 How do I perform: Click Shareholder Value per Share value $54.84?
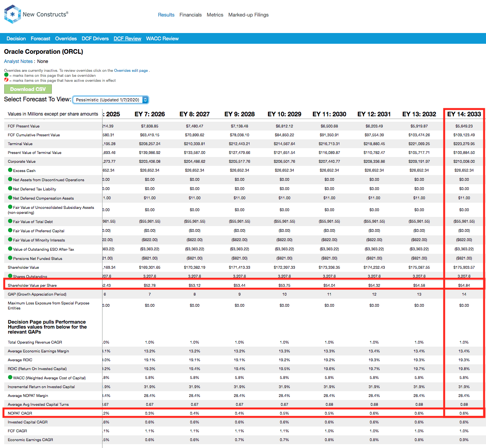tap(464, 285)
